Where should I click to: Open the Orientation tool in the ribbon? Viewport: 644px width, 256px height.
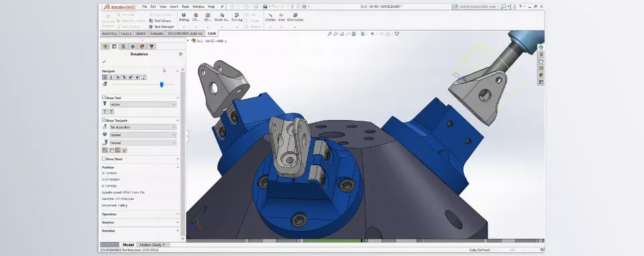pos(295,17)
